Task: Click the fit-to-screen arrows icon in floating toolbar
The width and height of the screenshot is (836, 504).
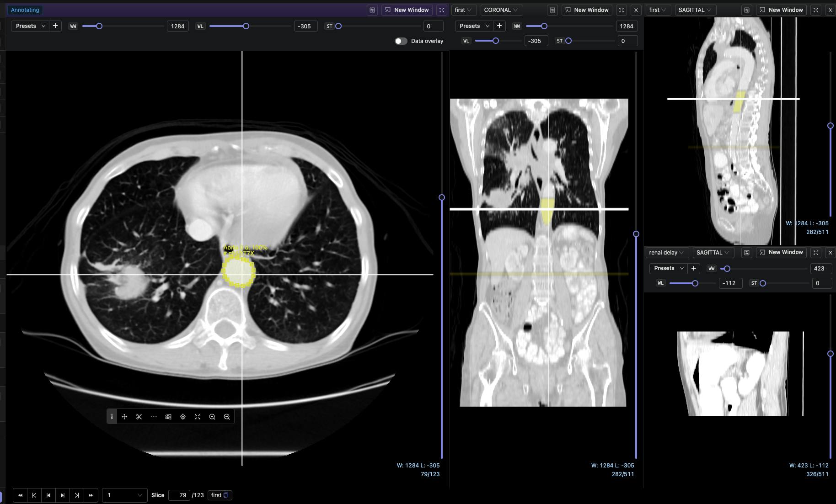Action: [x=198, y=417]
